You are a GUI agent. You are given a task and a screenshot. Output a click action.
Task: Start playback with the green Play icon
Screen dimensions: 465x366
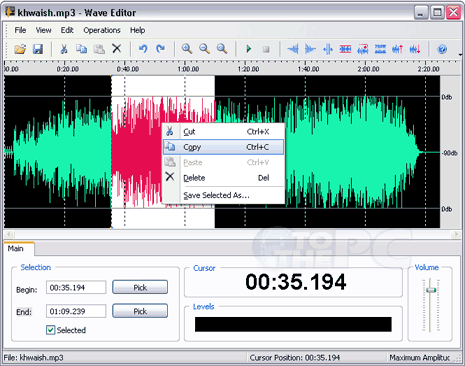[248, 49]
